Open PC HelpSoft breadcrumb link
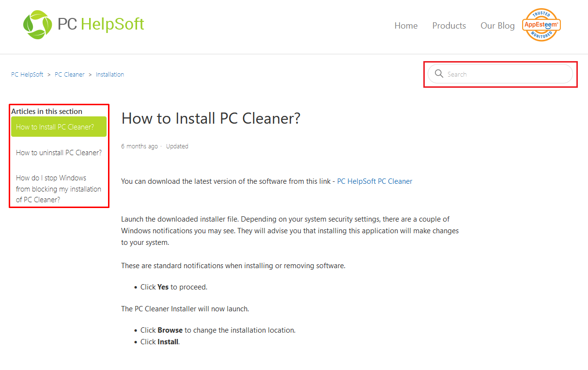The image size is (588, 370). (27, 75)
